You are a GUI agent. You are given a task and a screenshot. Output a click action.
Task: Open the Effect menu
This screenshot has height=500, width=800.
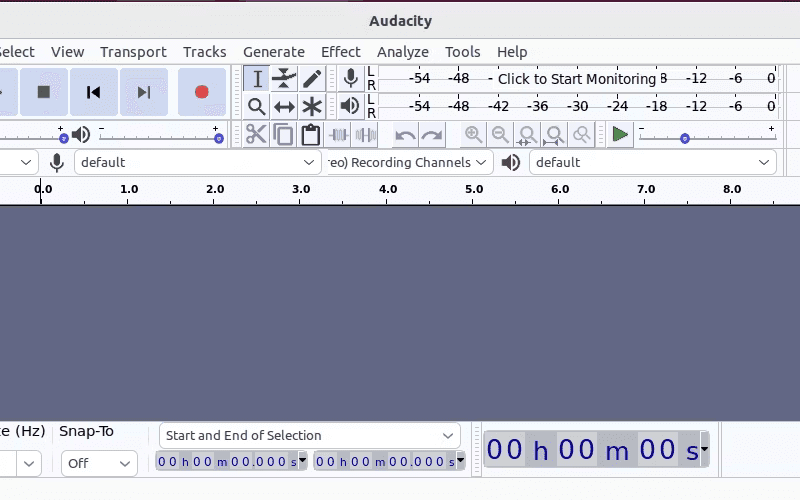tap(341, 52)
